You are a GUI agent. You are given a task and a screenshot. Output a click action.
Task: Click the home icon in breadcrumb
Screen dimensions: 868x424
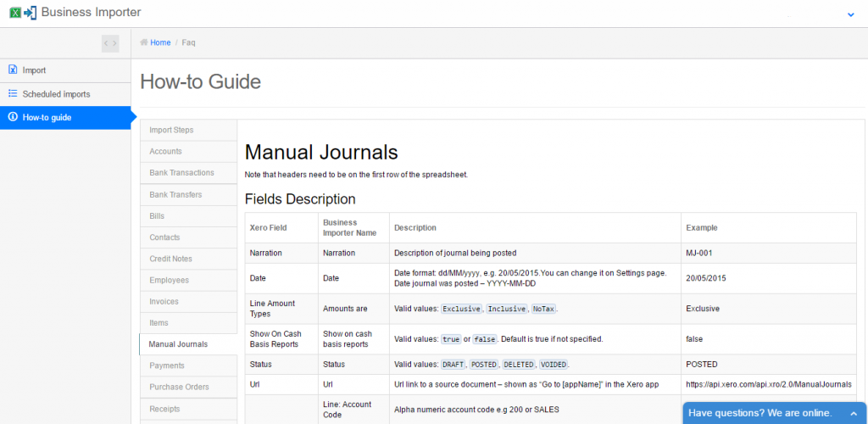[144, 42]
